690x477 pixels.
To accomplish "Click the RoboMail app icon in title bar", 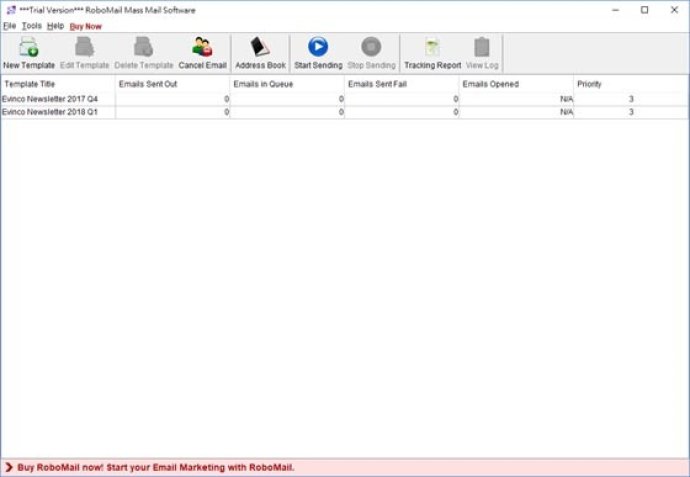I will tap(11, 10).
